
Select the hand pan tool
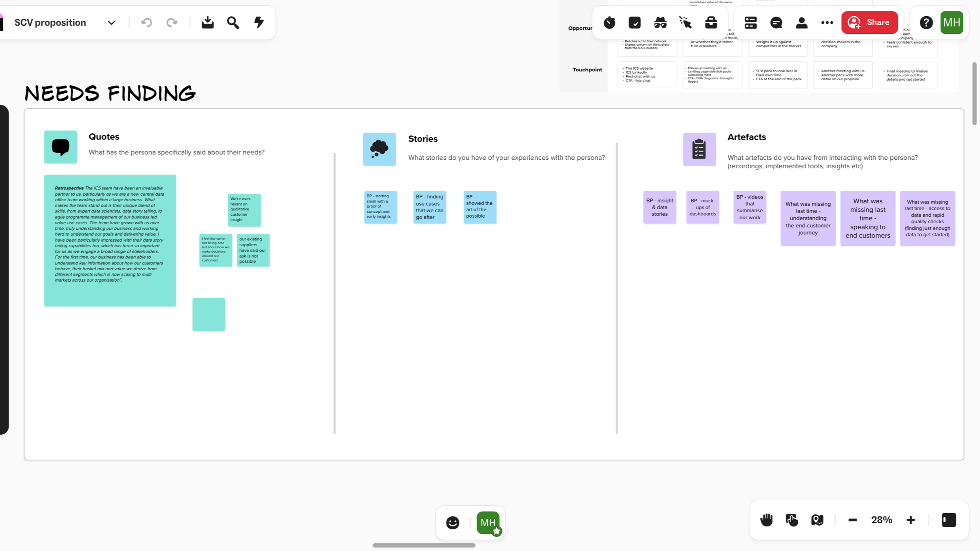pyautogui.click(x=766, y=520)
